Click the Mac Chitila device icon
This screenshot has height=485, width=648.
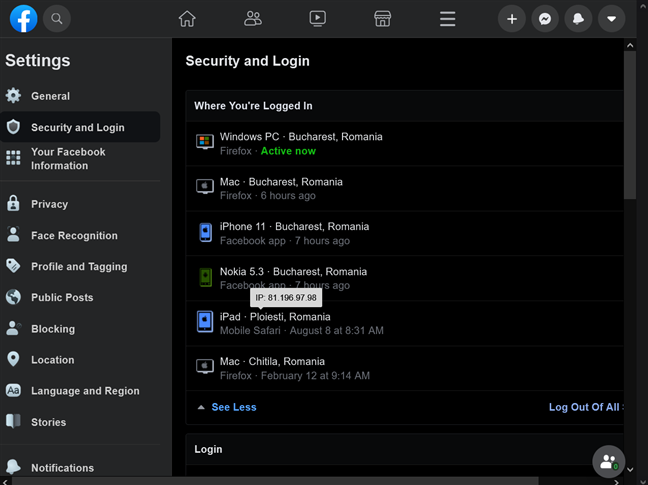(205, 366)
